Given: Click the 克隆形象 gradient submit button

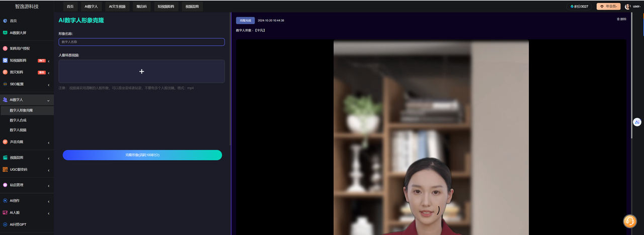Looking at the screenshot, I should 142,155.
